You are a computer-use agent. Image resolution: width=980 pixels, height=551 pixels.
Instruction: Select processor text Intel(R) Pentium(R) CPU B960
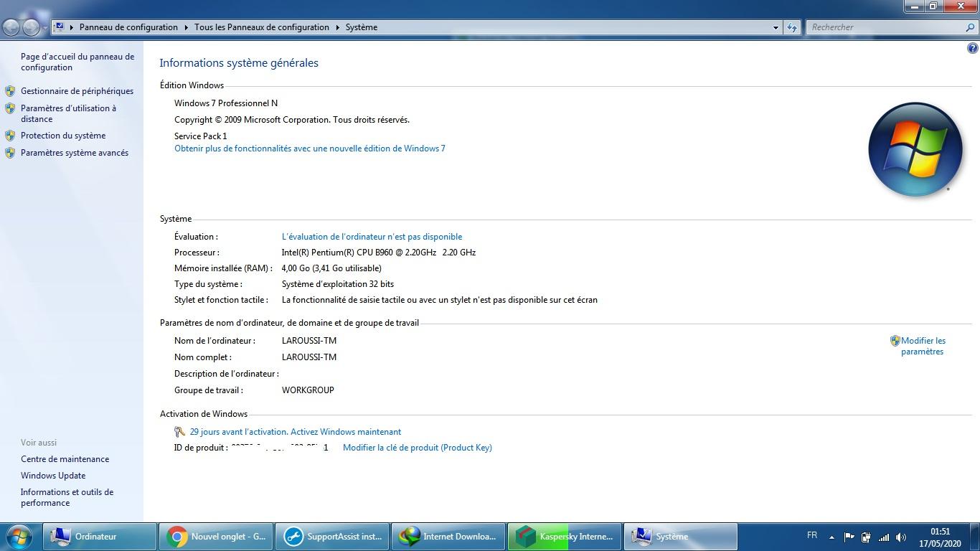tap(379, 253)
